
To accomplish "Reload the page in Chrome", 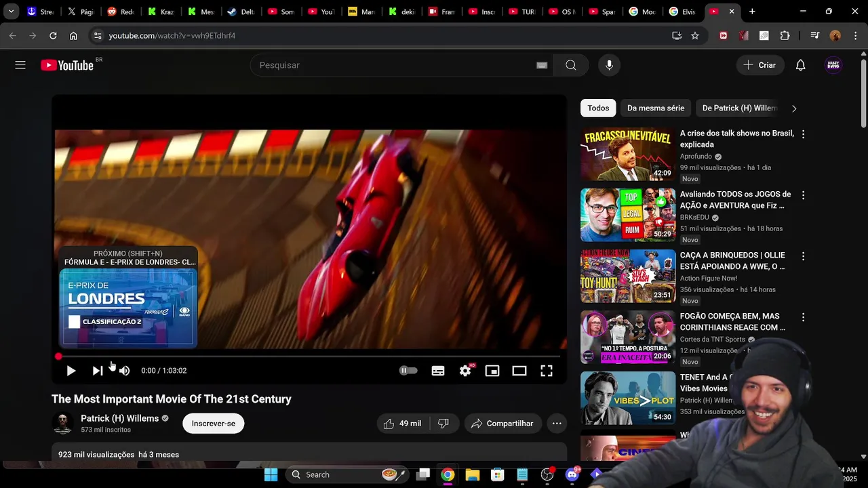I will [x=53, y=35].
